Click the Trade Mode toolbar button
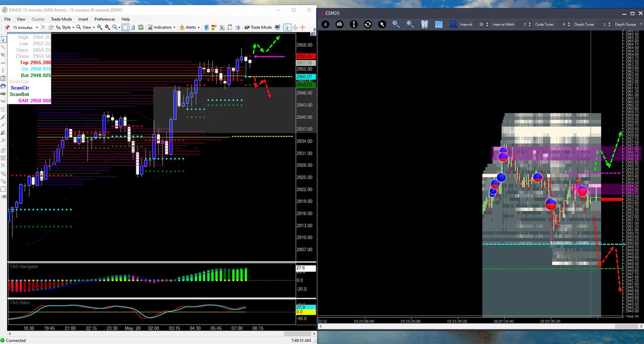 click(258, 27)
